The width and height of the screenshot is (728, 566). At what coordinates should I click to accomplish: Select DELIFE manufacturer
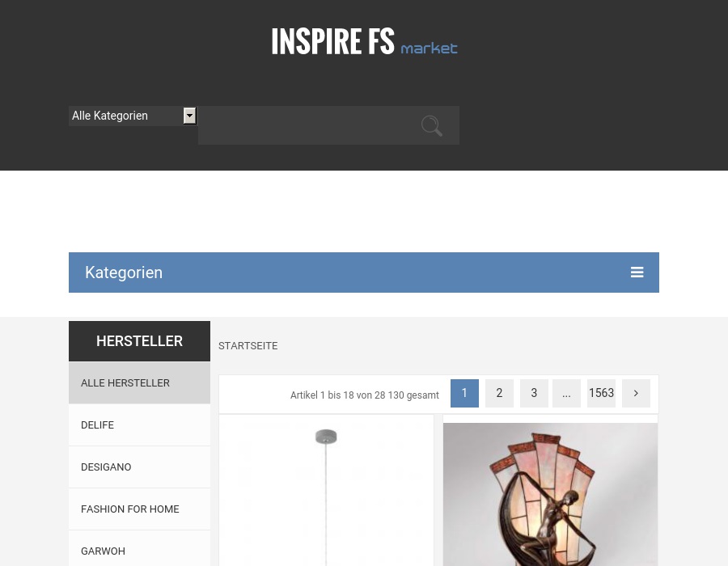pyautogui.click(x=139, y=425)
